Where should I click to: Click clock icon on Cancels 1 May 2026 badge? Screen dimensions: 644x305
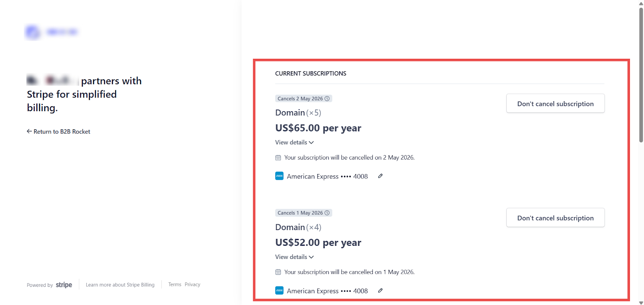[327, 213]
